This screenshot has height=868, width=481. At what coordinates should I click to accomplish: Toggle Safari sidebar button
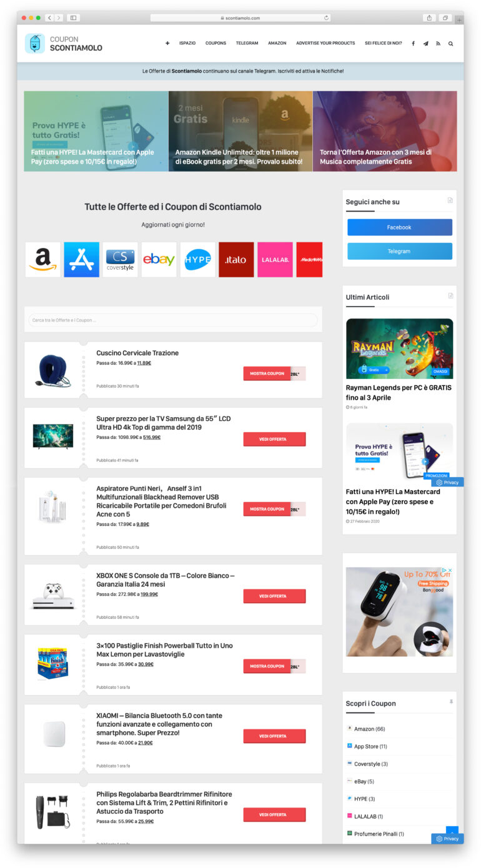click(x=73, y=18)
